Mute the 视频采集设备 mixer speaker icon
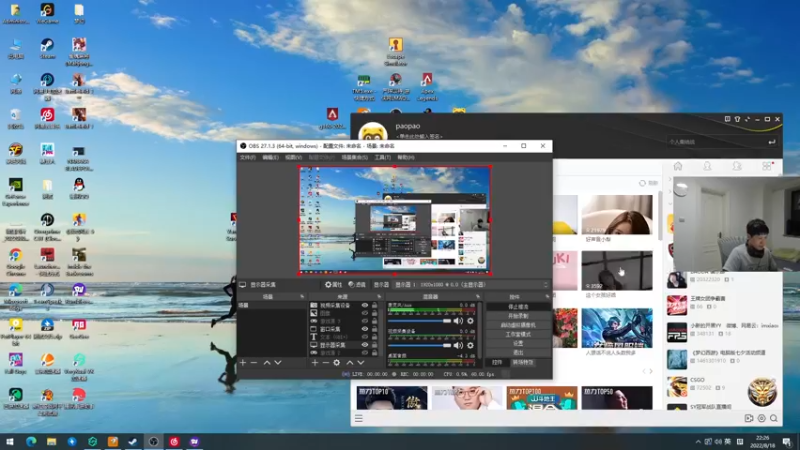 pos(458,345)
